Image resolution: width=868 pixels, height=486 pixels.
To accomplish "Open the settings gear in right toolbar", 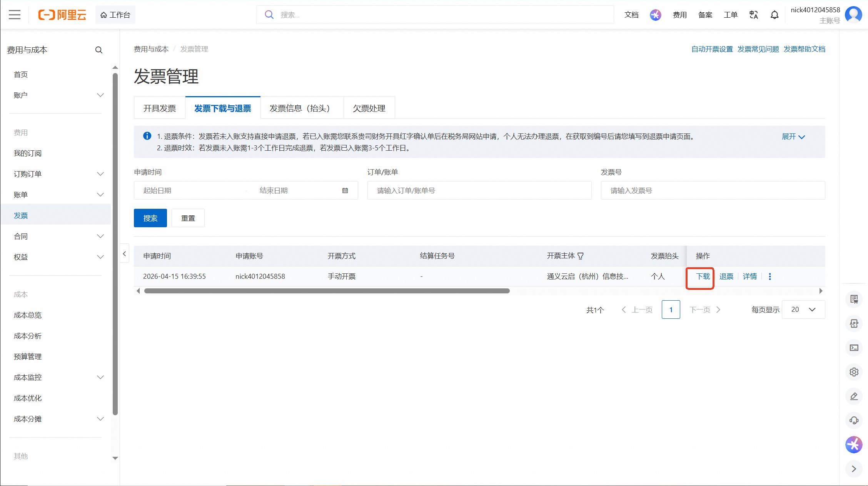I will [854, 372].
